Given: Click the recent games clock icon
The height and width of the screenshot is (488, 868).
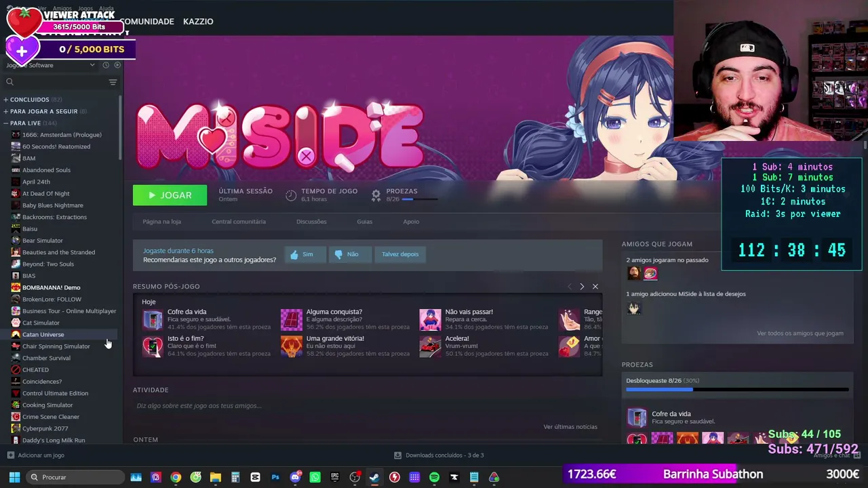Looking at the screenshot, I should click(x=106, y=65).
